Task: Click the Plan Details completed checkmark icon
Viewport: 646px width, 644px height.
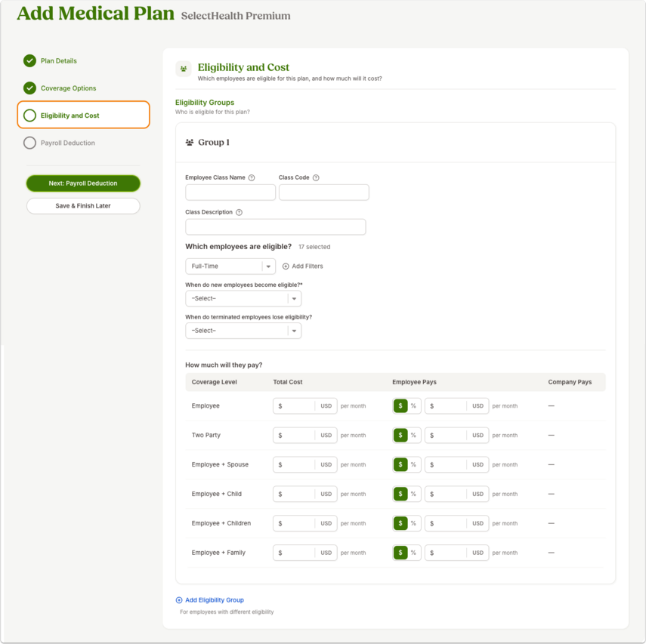Action: 29,61
